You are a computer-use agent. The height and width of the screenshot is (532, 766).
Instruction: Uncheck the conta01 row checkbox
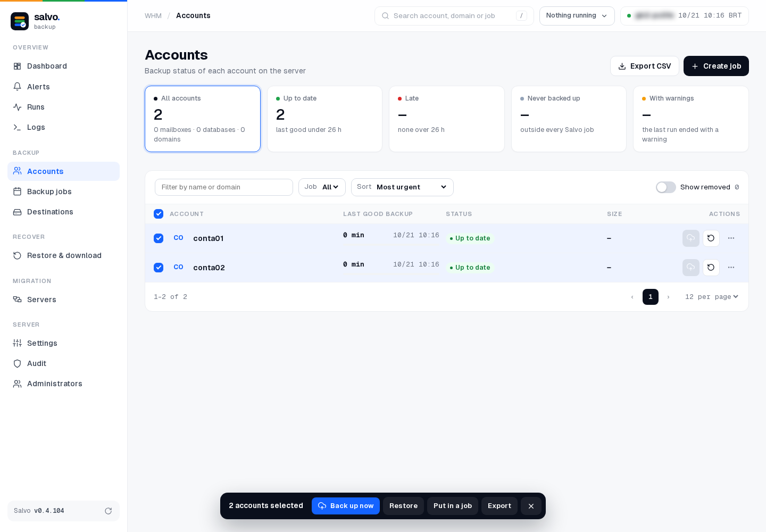point(159,238)
